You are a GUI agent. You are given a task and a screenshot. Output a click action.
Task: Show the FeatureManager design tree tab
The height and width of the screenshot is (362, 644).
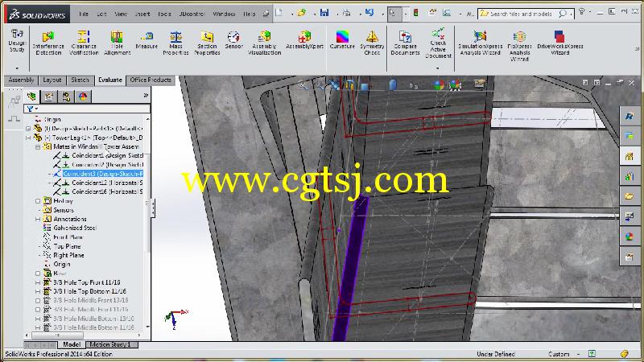point(31,97)
